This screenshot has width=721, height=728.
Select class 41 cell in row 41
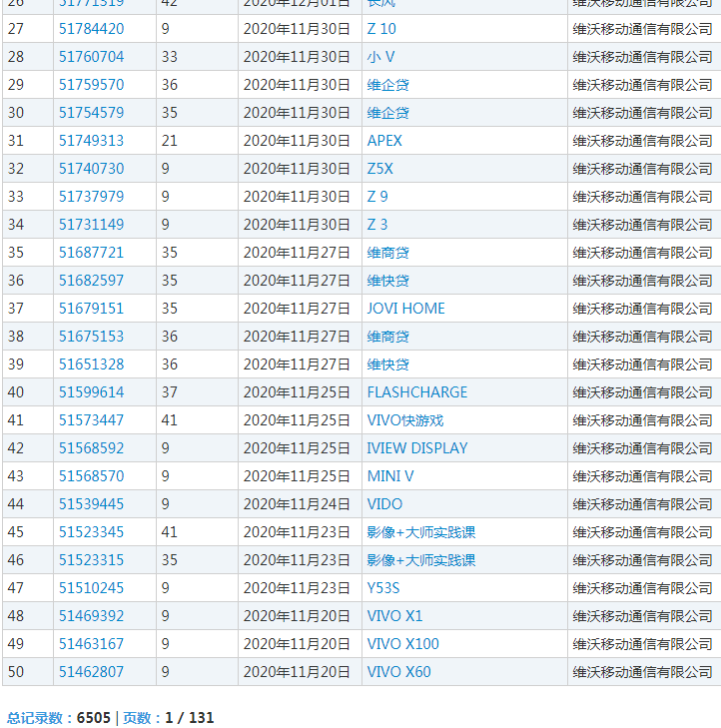tap(197, 420)
